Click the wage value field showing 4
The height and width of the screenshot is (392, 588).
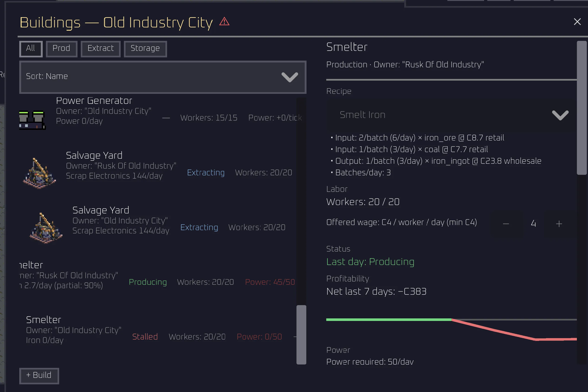pyautogui.click(x=533, y=223)
